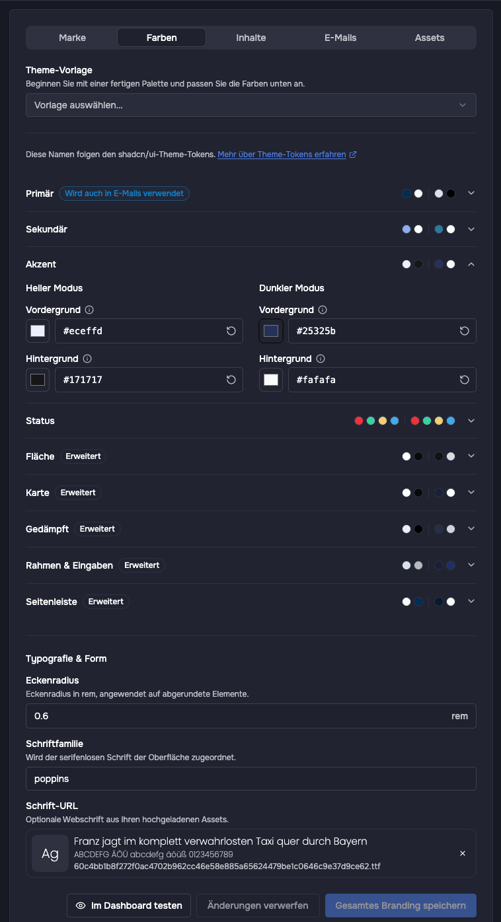Click info icon next to light mode Vordergrund
Image resolution: width=501 pixels, height=922 pixels.
89,310
